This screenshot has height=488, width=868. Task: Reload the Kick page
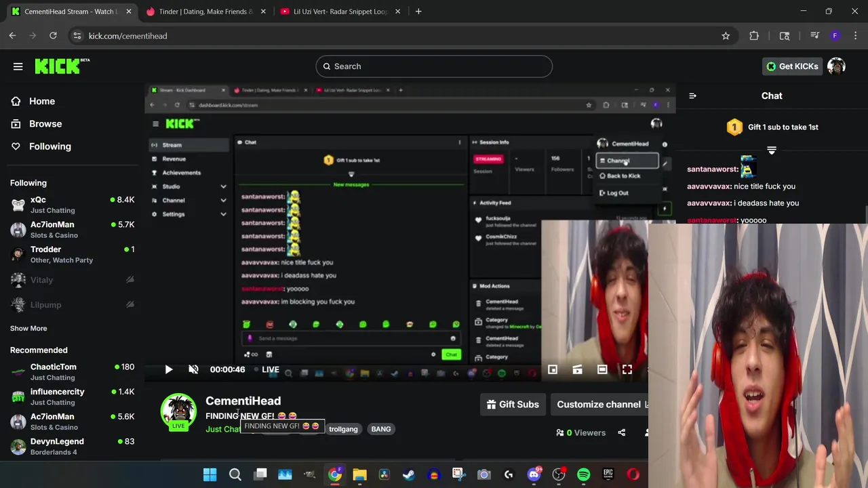[53, 36]
